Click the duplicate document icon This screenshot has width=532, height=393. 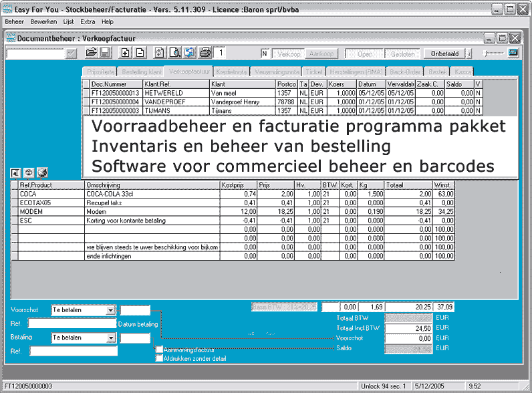(x=160, y=53)
